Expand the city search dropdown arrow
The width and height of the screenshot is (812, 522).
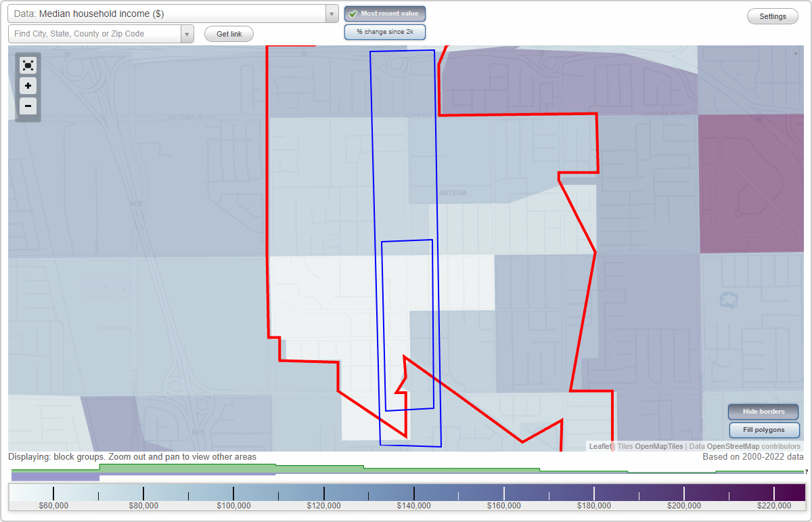click(187, 32)
